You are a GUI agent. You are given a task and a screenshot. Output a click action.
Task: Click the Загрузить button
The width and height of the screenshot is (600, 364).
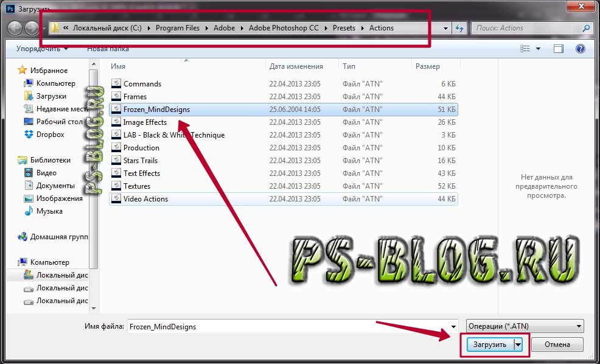click(x=490, y=345)
